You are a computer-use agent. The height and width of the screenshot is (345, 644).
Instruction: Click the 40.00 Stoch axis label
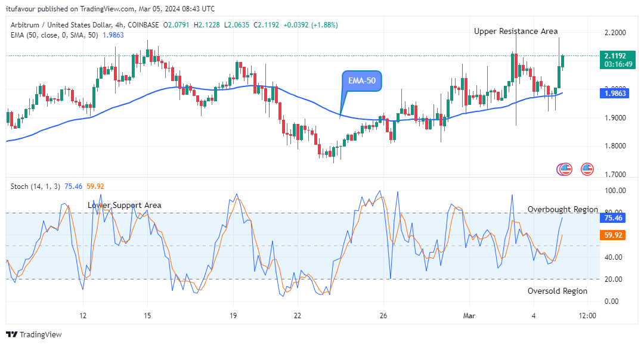pyautogui.click(x=613, y=257)
